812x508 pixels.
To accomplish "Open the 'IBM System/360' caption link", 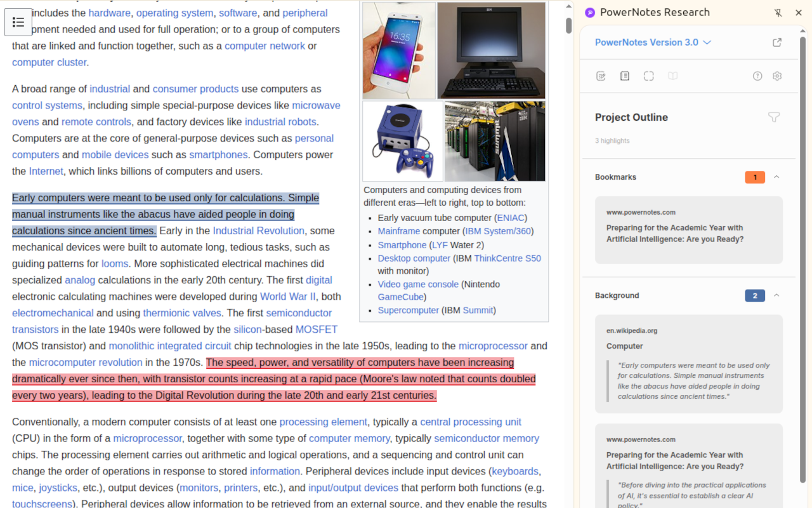I will (x=497, y=231).
